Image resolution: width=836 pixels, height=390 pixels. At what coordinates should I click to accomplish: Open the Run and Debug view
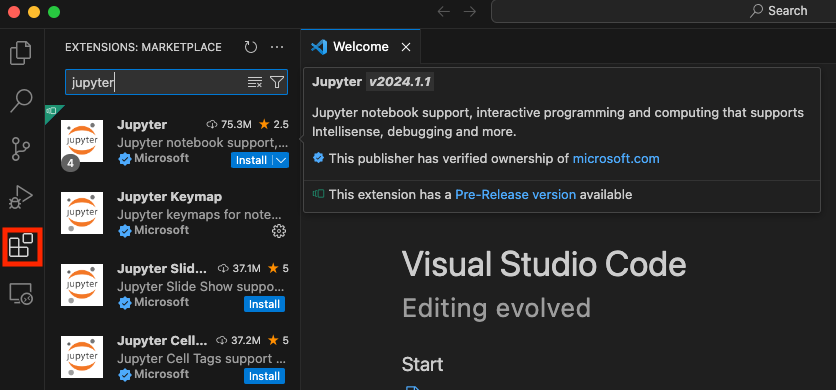pos(21,197)
